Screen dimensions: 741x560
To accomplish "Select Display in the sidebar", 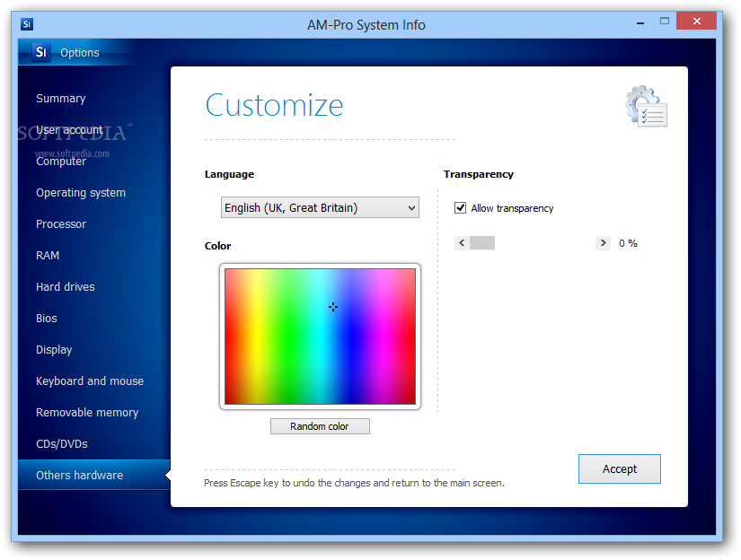I will pos(54,350).
